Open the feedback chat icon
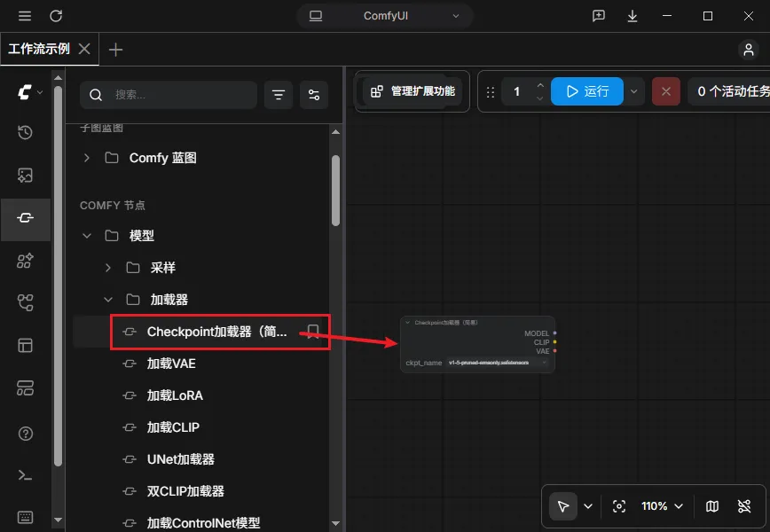The image size is (770, 532). (599, 16)
